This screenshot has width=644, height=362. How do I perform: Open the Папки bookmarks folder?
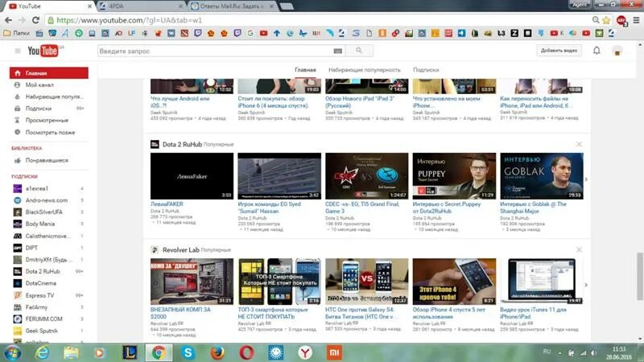point(16,33)
